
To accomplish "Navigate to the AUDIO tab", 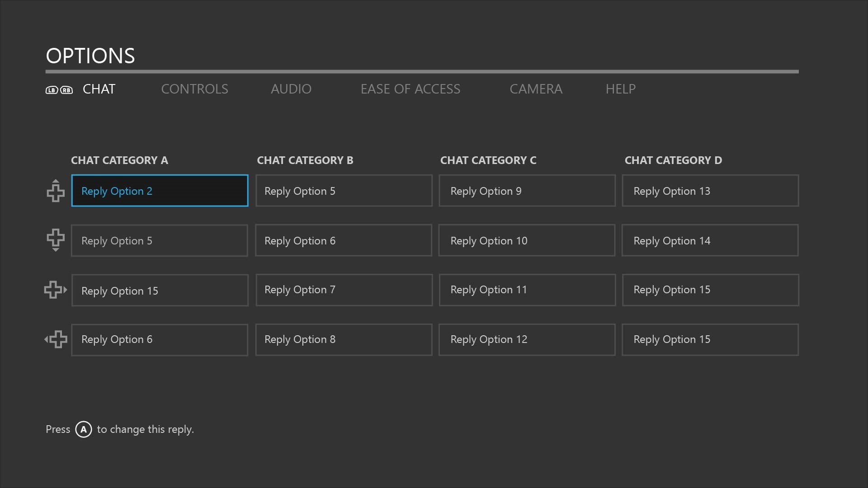I will click(291, 88).
